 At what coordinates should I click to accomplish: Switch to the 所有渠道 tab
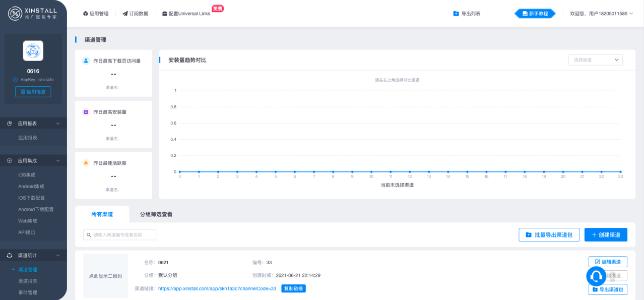(x=102, y=214)
